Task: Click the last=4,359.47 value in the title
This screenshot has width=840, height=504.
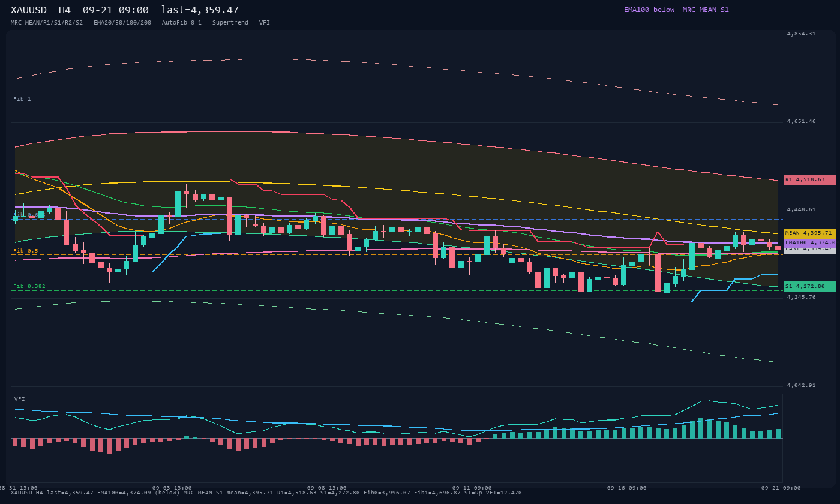Action: (200, 10)
